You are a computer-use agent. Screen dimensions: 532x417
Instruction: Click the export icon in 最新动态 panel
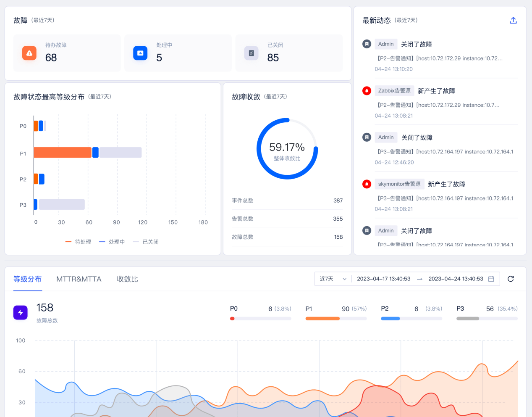click(x=513, y=20)
